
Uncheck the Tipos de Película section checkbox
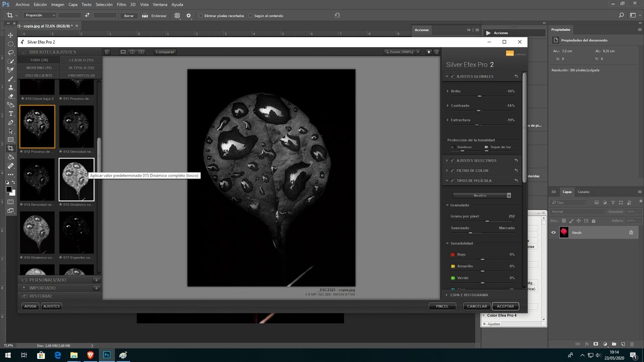[x=452, y=180]
